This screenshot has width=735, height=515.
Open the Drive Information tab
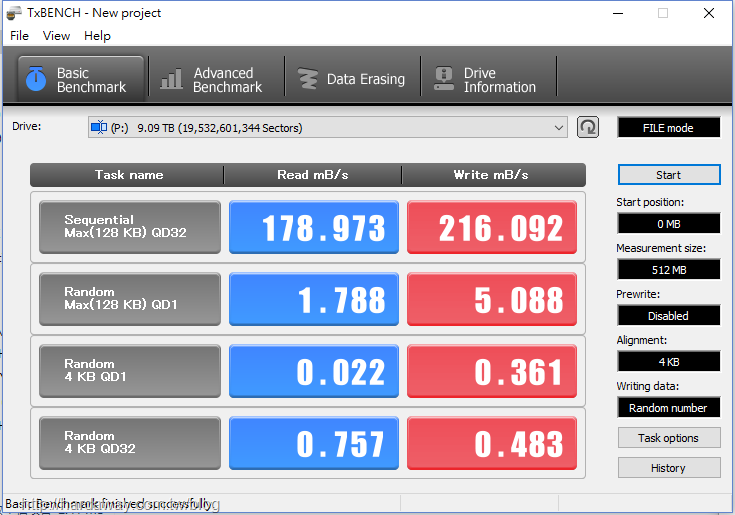(x=488, y=79)
